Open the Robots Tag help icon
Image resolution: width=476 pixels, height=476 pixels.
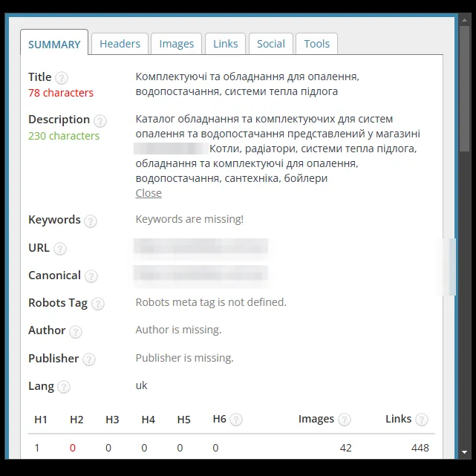98,304
